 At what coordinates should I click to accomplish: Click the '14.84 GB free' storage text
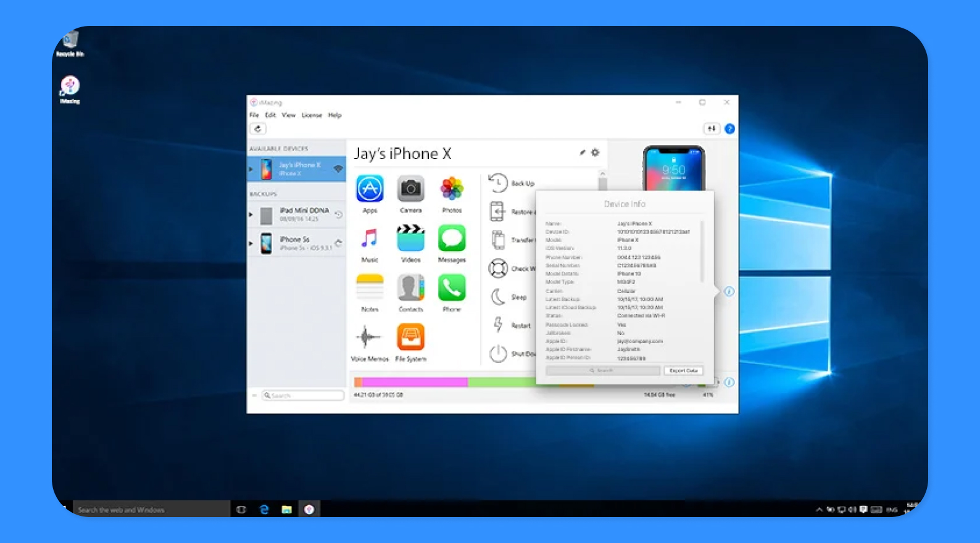click(x=659, y=395)
